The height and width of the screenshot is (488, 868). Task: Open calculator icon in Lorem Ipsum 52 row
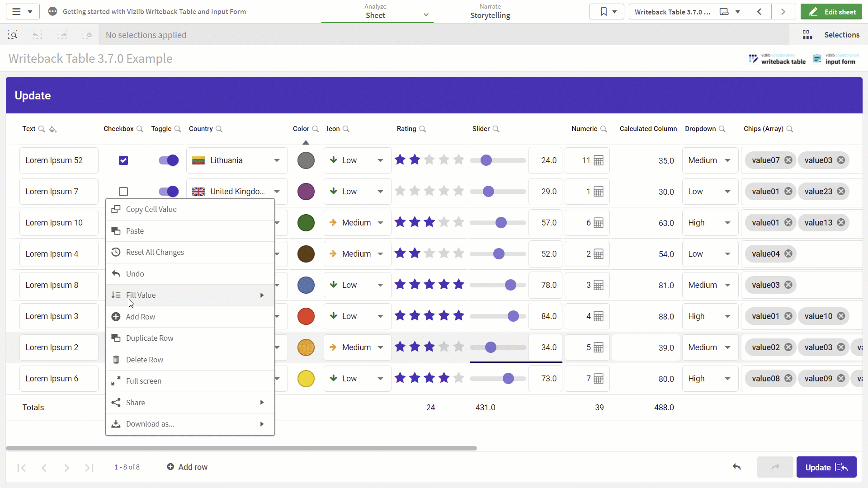coord(598,160)
